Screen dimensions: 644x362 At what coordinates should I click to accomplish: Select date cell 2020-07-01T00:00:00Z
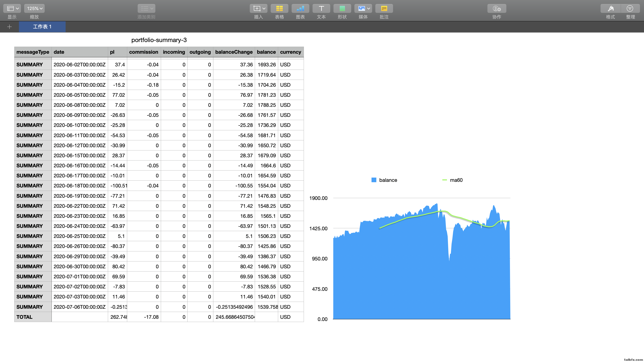click(x=80, y=277)
